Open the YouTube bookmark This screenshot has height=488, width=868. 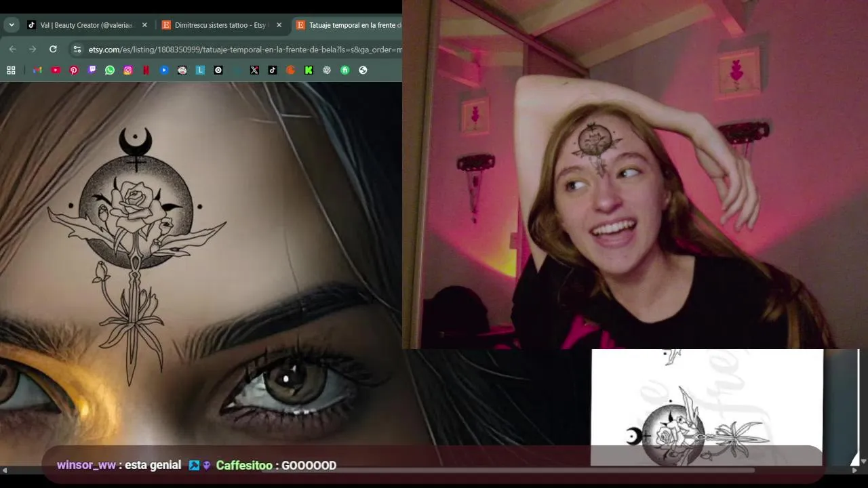[56, 70]
